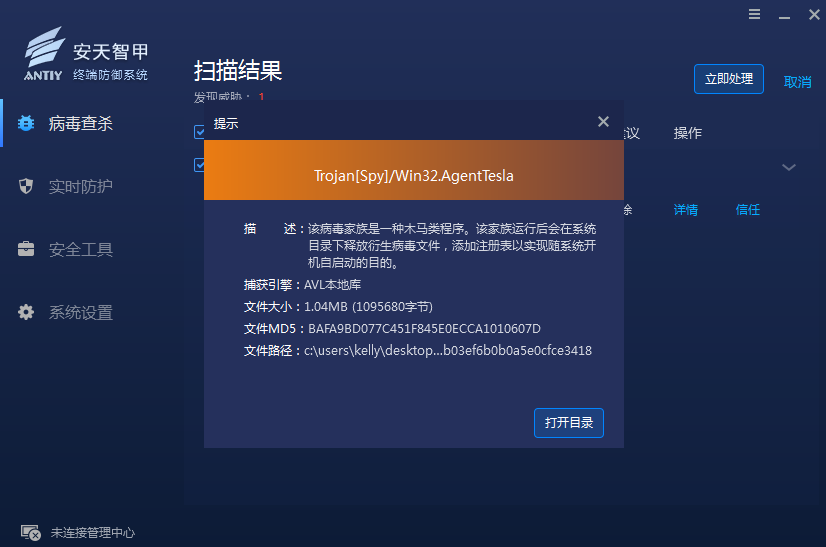The height and width of the screenshot is (547, 826).
Task: Open the 详情 details link
Action: point(685,210)
